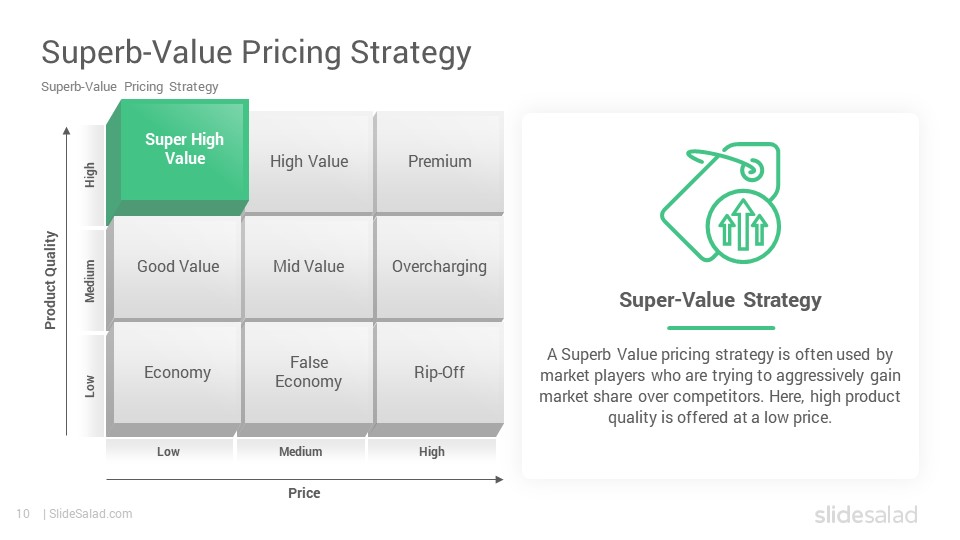Select the Overcharging cell

pos(440,267)
